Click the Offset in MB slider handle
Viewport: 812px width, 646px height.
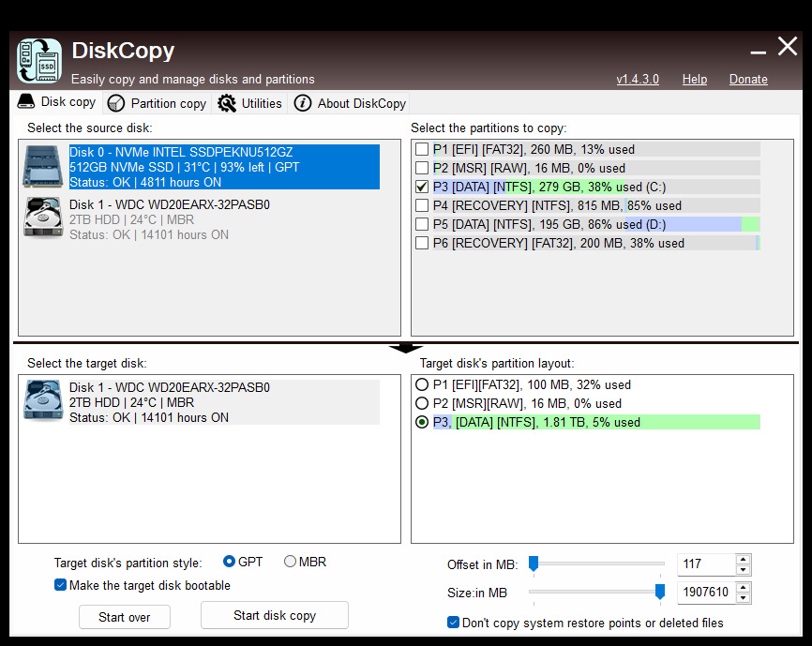tap(534, 563)
